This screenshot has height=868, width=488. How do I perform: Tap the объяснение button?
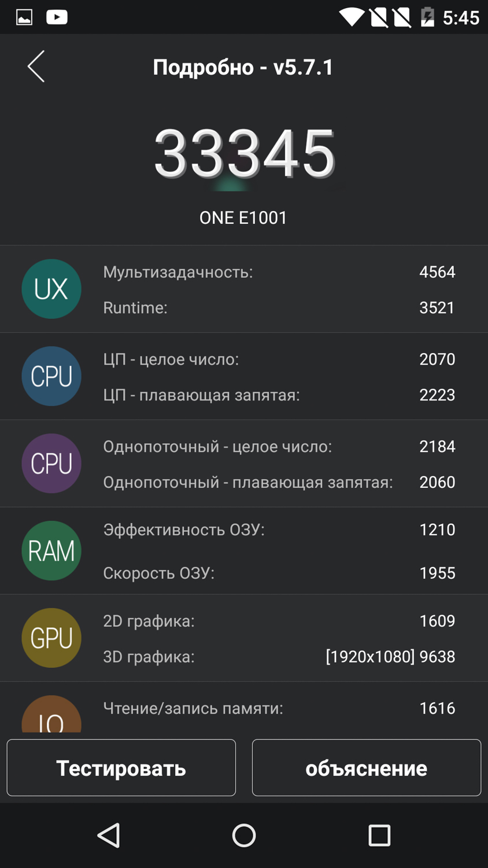(x=366, y=768)
